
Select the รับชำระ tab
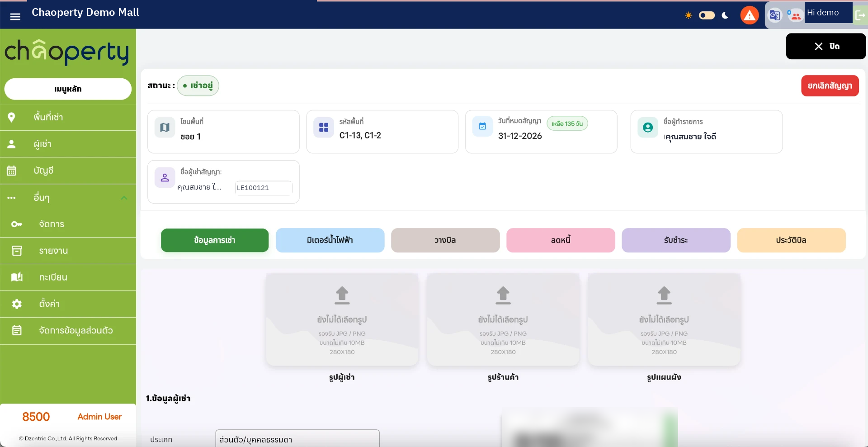676,240
